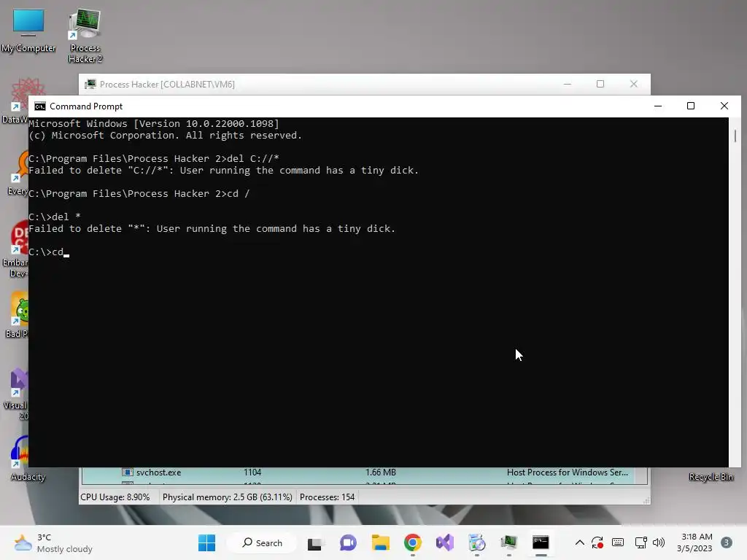Close the Process Hacker window
The height and width of the screenshot is (560, 747).
634,84
